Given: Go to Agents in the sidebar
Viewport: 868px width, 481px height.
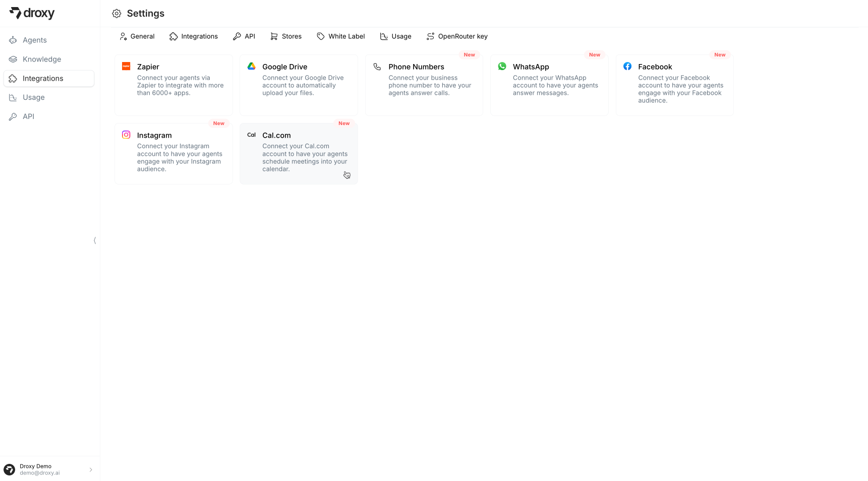Looking at the screenshot, I should [49, 40].
